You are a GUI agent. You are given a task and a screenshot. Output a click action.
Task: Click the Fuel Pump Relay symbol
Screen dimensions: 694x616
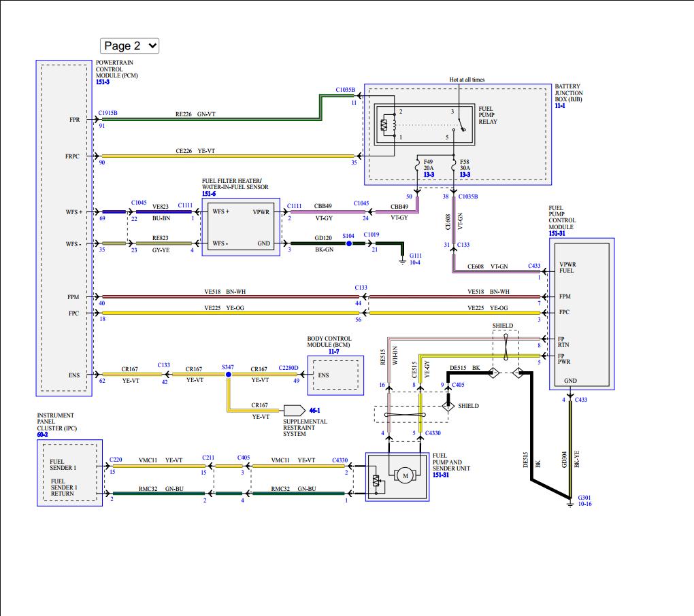tap(425, 125)
